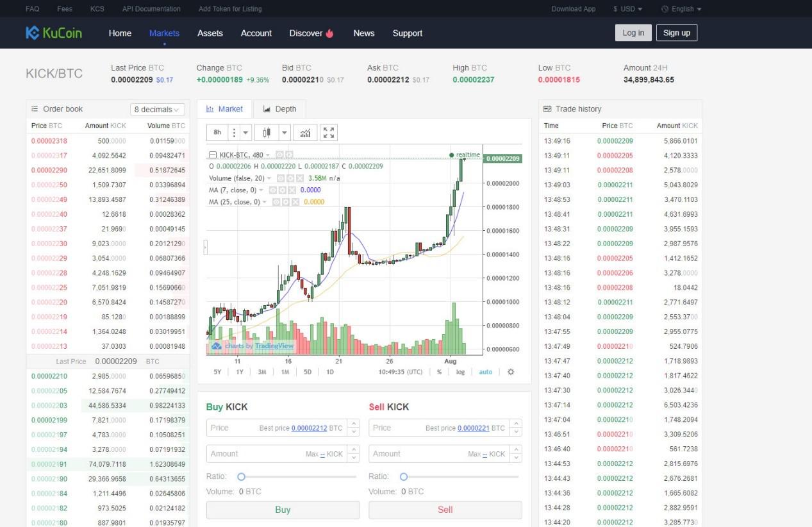Screen dimensions: 812x527
Task: Expand the time interval dropdown arrow
Action: click(247, 132)
